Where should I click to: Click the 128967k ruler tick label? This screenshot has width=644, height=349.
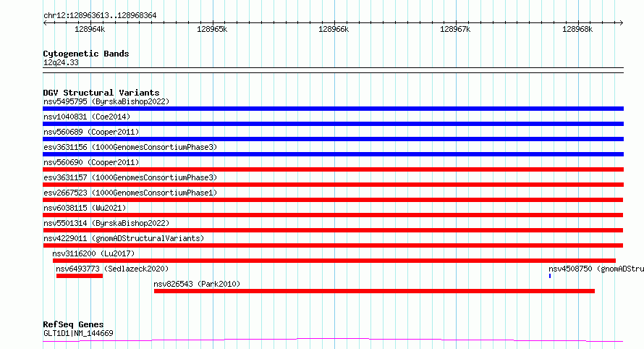click(x=455, y=29)
